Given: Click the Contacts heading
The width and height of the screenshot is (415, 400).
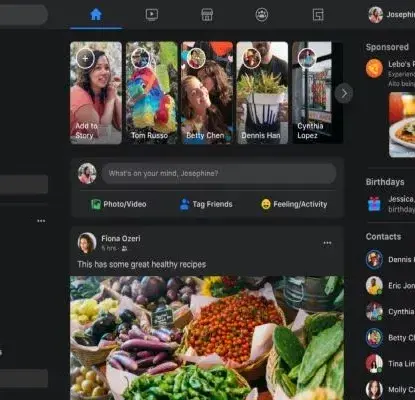Looking at the screenshot, I should 383,237.
